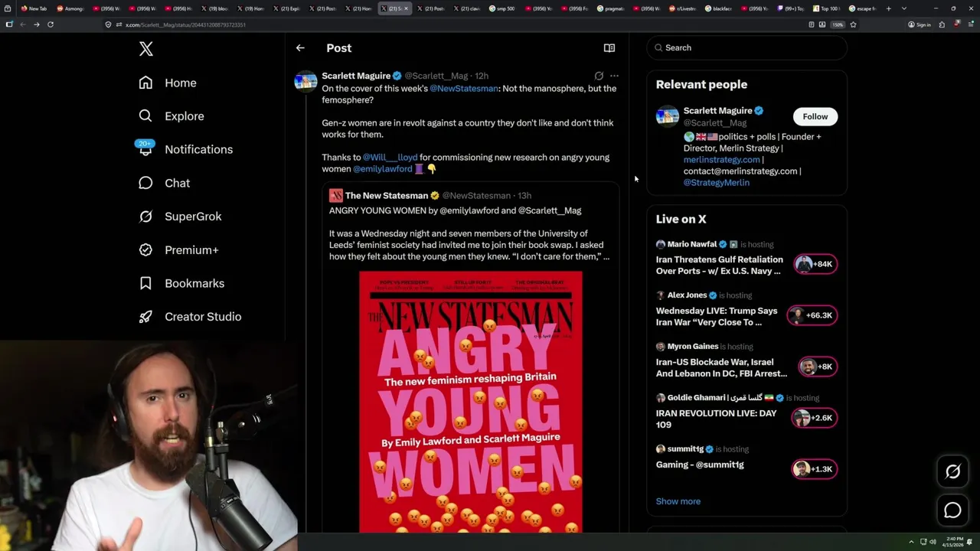Go to Home in the sidebar
The width and height of the screenshot is (980, 551).
[x=168, y=83]
